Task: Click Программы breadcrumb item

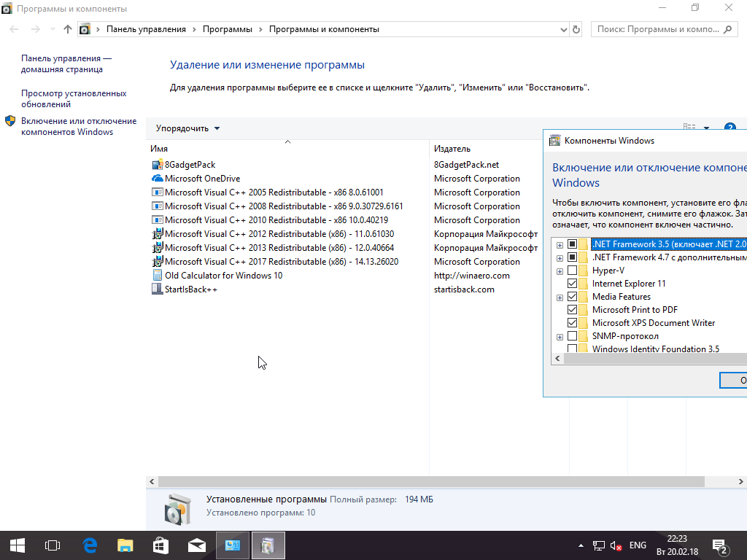Action: click(x=228, y=29)
